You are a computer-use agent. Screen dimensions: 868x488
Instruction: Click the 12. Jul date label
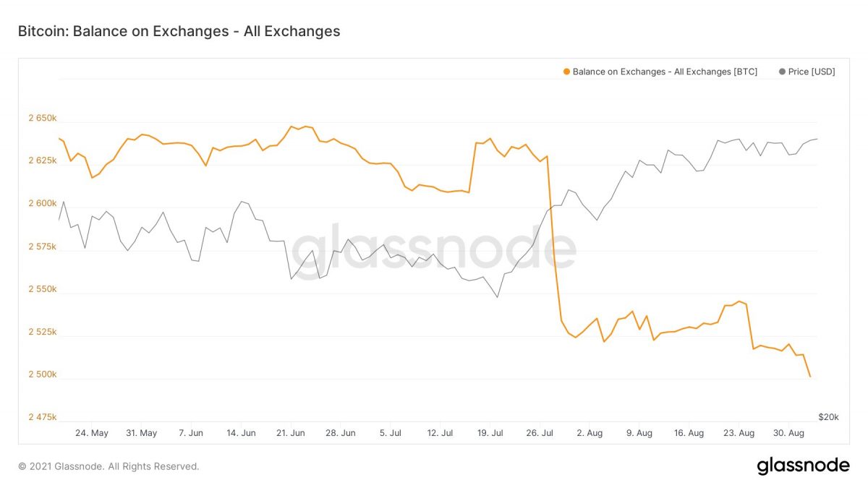(x=440, y=433)
